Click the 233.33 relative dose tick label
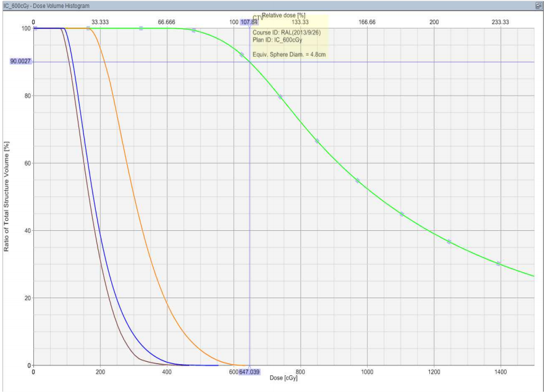This screenshot has width=548, height=392. click(500, 22)
